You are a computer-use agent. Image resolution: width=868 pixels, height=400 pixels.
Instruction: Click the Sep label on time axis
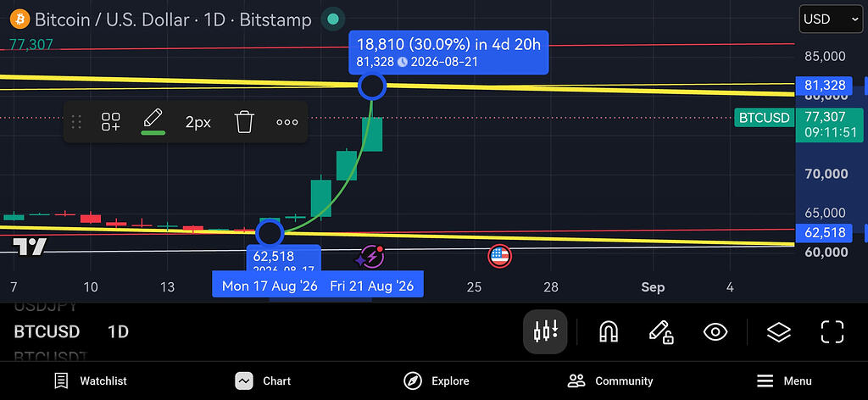(653, 287)
